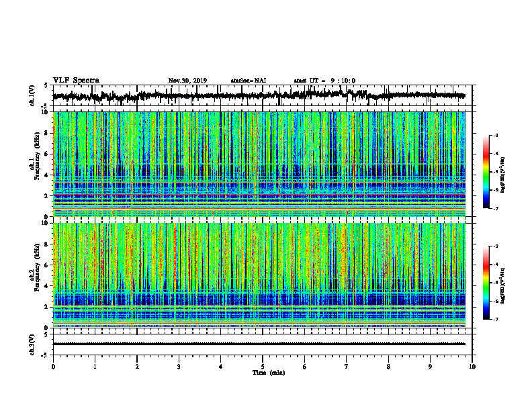Image resolution: width=532 pixels, height=411 pixels.
Task: Select the date text "Nov.30, 2019"
Action: pos(187,81)
